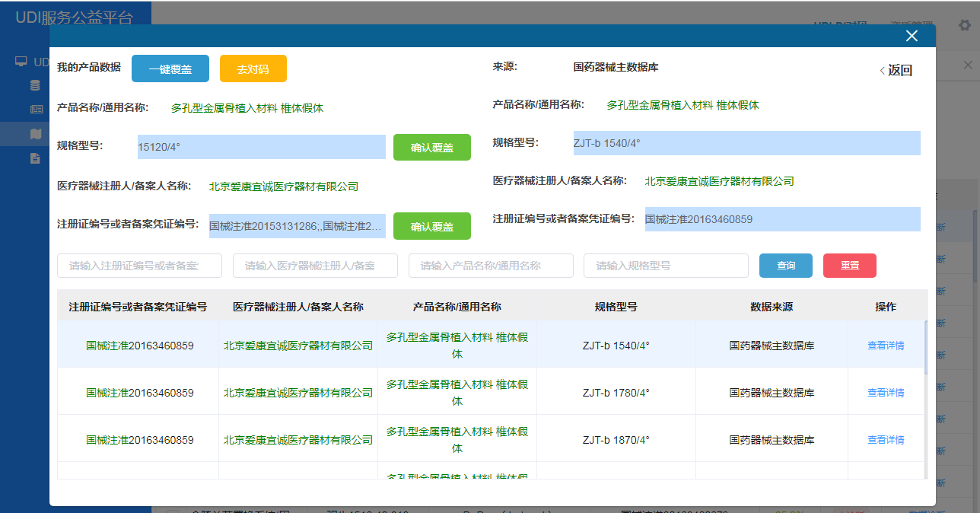This screenshot has height=513, width=980.
Task: Confirm overwrite for 规格型号 field
Action: pyautogui.click(x=431, y=148)
